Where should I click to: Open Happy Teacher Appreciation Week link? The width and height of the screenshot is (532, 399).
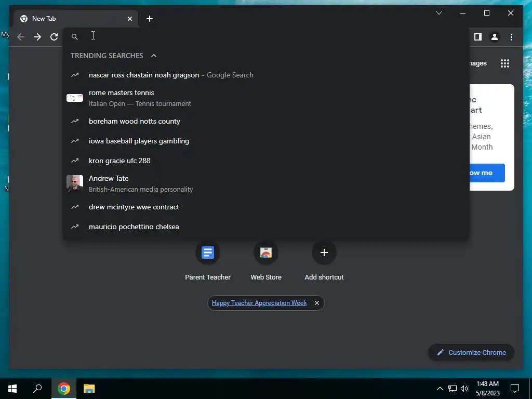(x=259, y=303)
